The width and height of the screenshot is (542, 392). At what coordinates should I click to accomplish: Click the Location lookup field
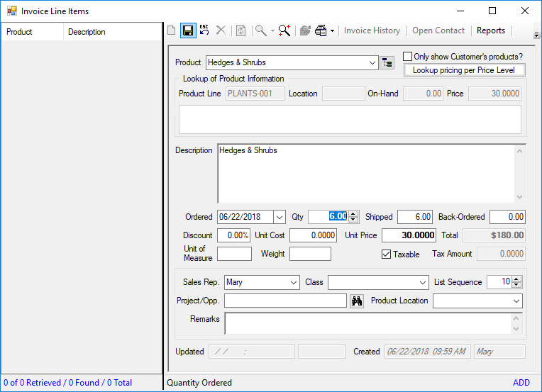click(343, 94)
